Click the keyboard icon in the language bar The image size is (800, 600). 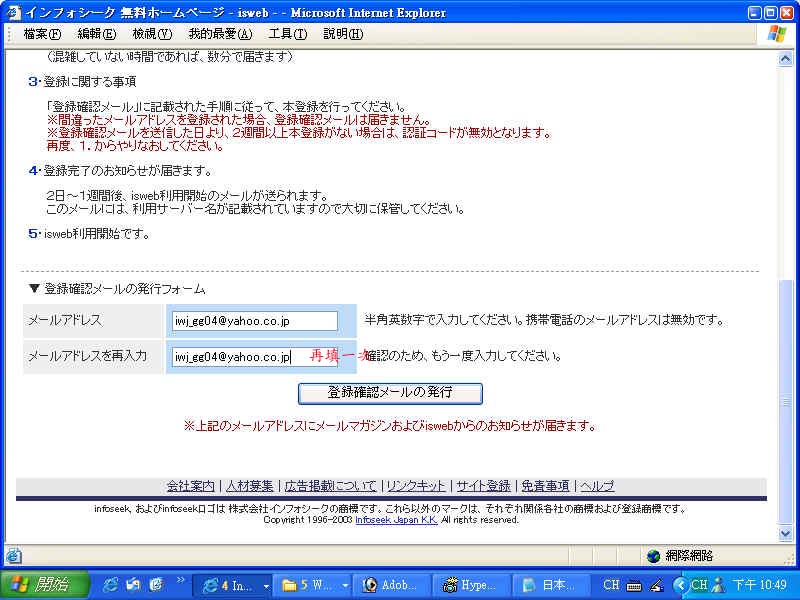click(634, 586)
